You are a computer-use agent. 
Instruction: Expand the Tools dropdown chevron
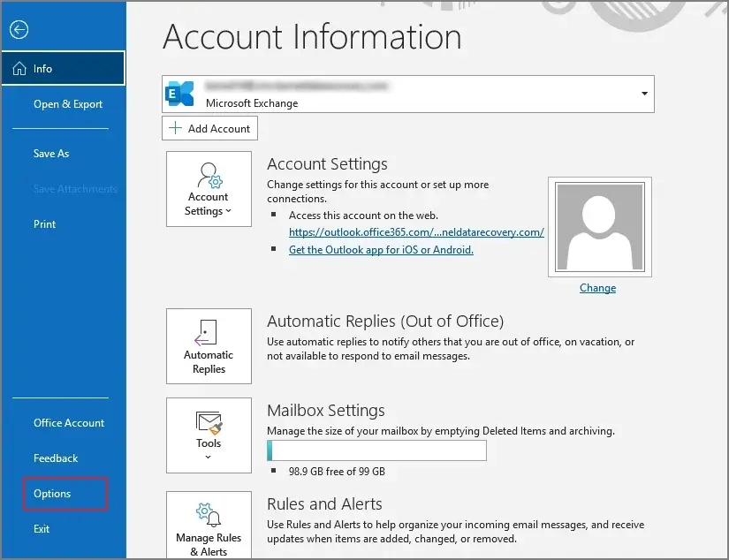click(209, 457)
